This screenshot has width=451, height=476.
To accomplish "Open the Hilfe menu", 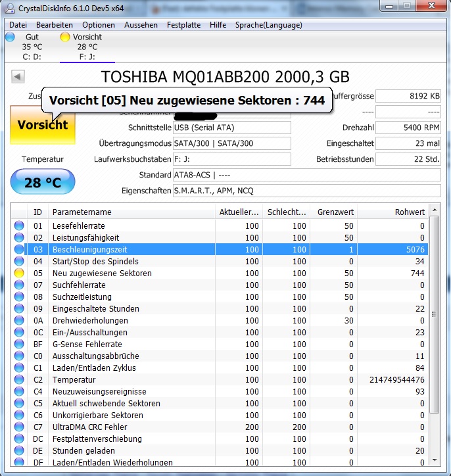I will pyautogui.click(x=218, y=25).
